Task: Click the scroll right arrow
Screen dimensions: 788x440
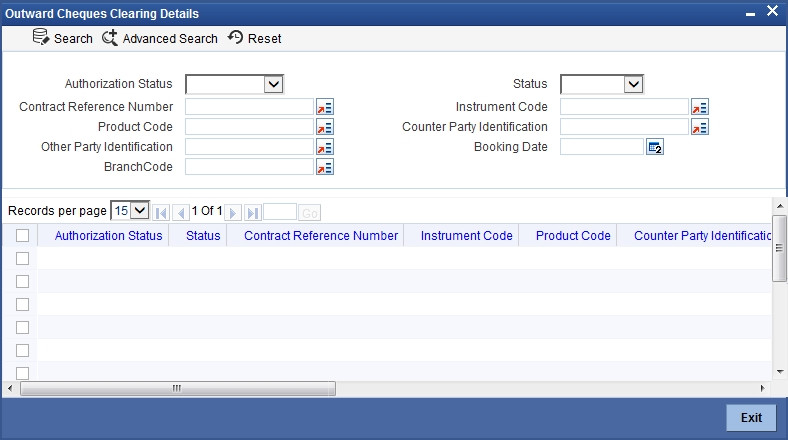Action: (762, 388)
